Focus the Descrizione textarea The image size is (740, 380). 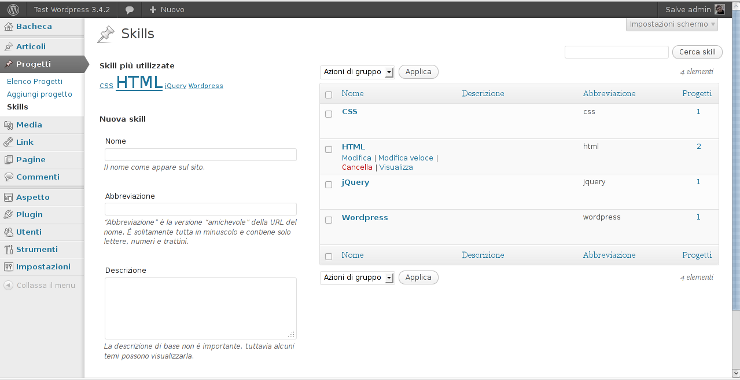[x=201, y=308]
